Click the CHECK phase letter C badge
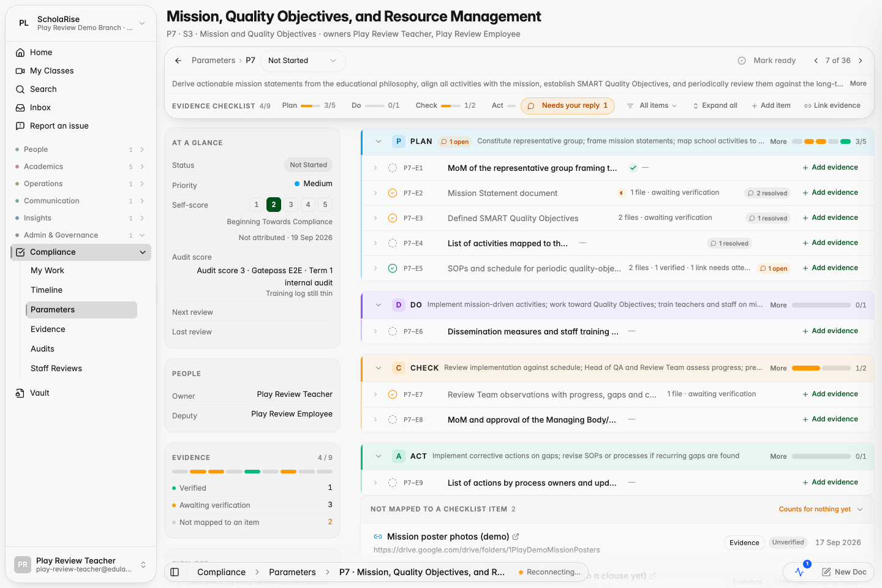Image resolution: width=882 pixels, height=588 pixels. [399, 368]
